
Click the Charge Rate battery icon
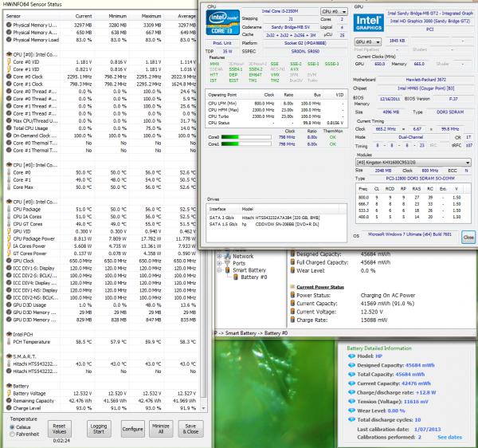click(x=292, y=320)
